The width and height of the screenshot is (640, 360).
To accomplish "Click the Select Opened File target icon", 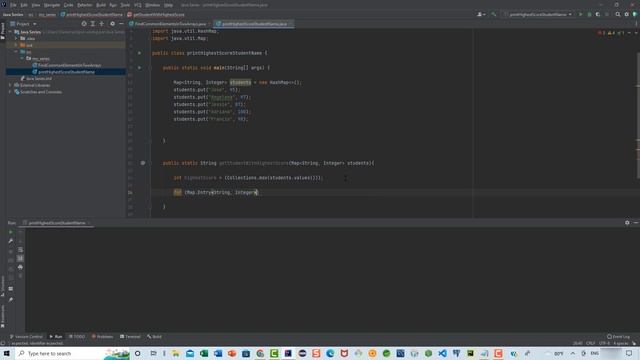I will tap(84, 24).
